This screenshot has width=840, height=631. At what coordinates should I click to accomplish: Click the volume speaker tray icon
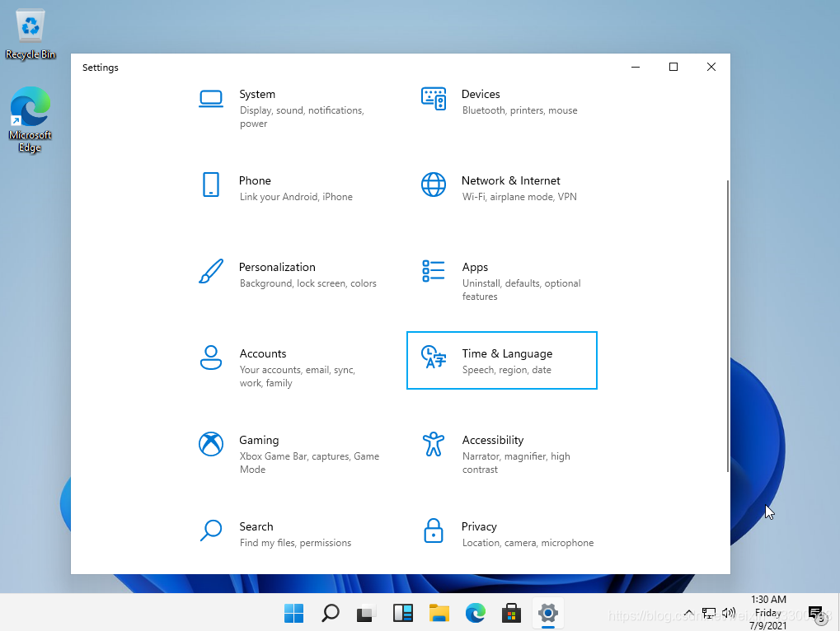coord(729,614)
